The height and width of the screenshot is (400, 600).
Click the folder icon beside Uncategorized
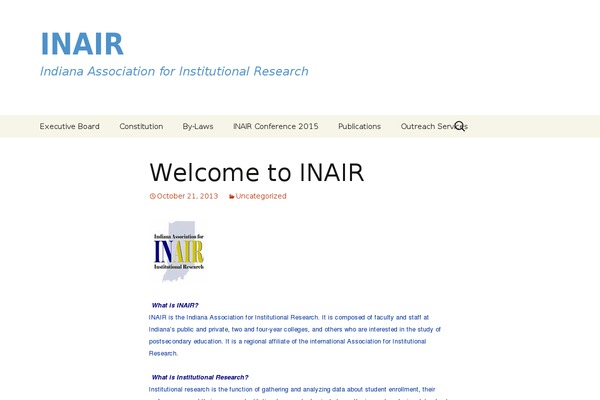click(232, 196)
